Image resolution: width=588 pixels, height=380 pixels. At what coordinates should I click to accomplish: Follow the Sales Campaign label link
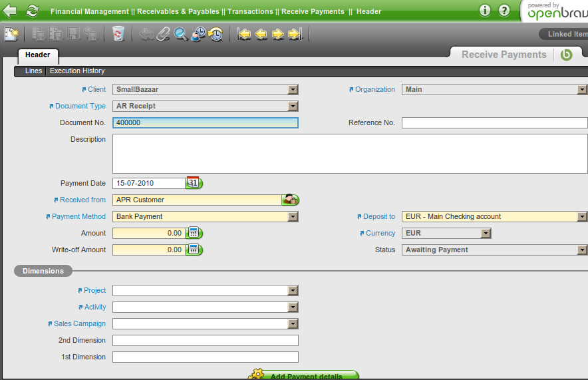coord(80,323)
